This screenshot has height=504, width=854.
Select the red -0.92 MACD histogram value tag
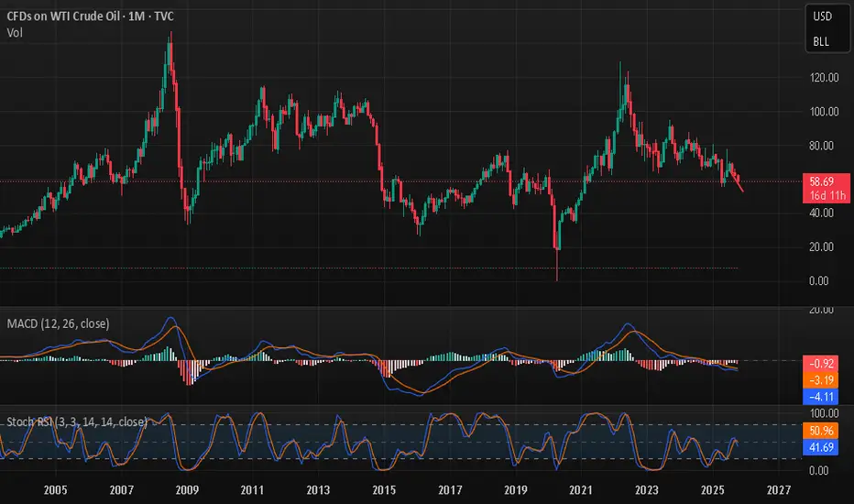823,362
